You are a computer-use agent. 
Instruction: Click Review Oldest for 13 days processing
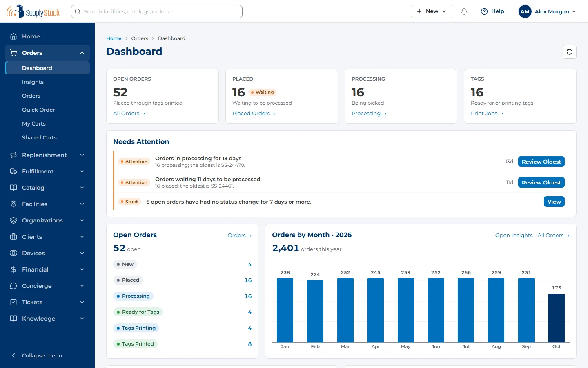tap(541, 162)
